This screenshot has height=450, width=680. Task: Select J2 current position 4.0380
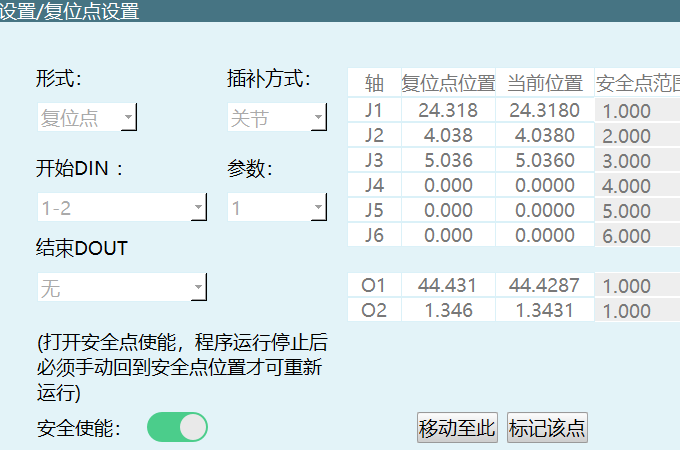[545, 135]
